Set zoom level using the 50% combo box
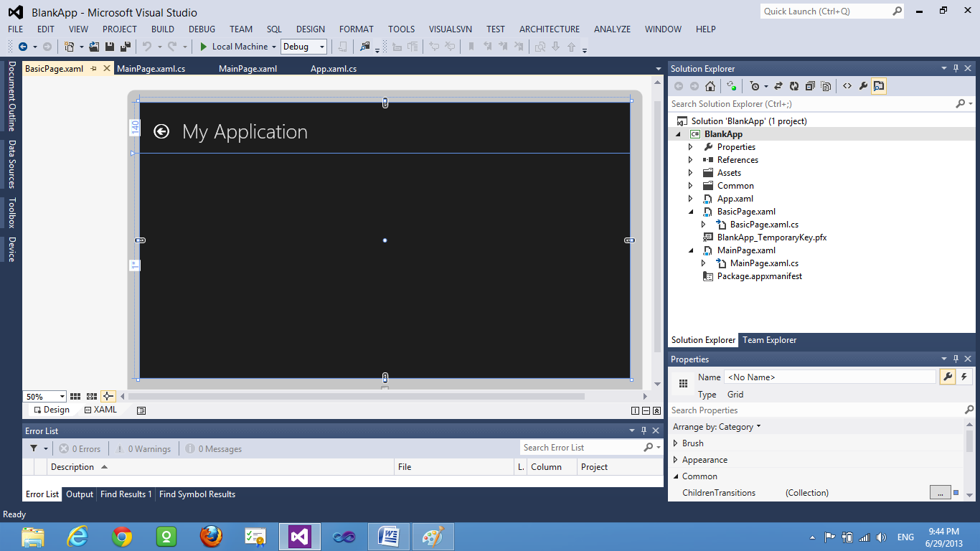980x551 pixels. coord(44,395)
